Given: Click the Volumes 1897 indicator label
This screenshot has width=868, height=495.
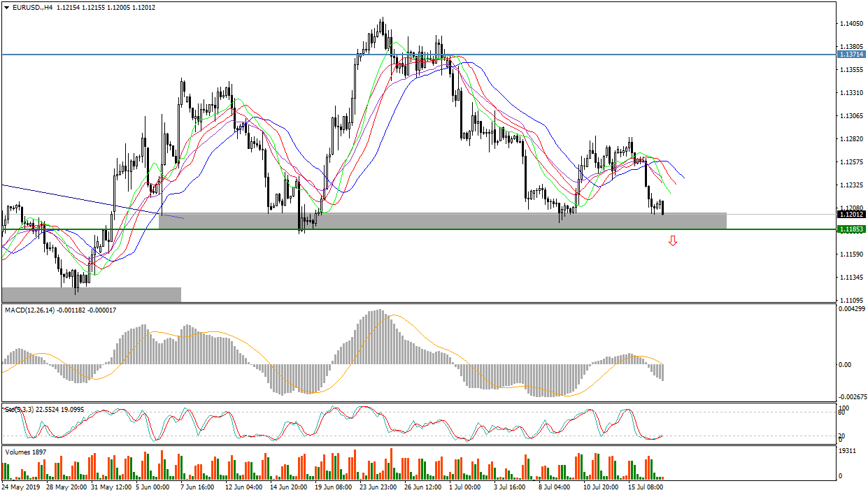Looking at the screenshot, I should [26, 452].
